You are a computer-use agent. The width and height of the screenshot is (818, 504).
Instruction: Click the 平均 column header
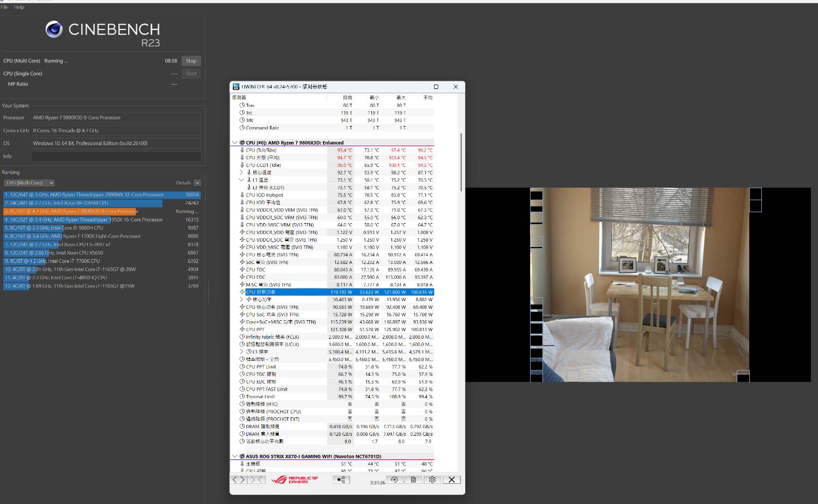[428, 98]
